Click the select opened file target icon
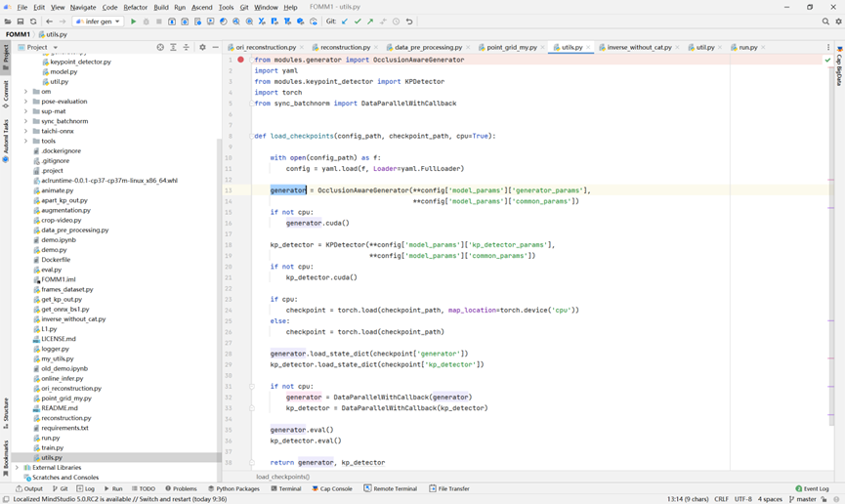This screenshot has height=504, width=845. pos(160,47)
